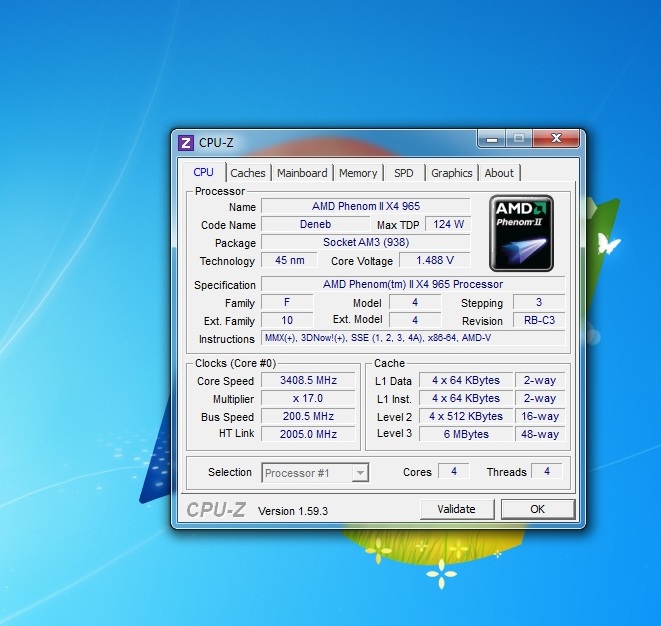The image size is (661, 626).
Task: Click the L1 Data value 4 x 64 KBytes
Action: (x=466, y=380)
